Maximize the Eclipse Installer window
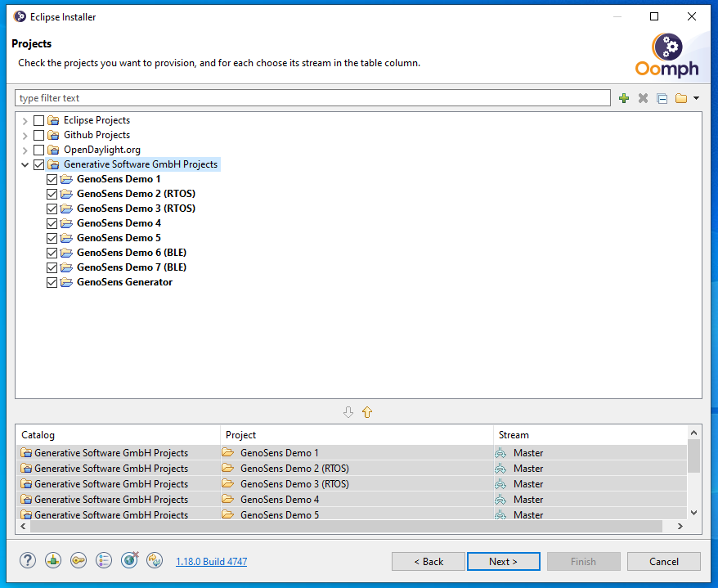 coord(654,16)
